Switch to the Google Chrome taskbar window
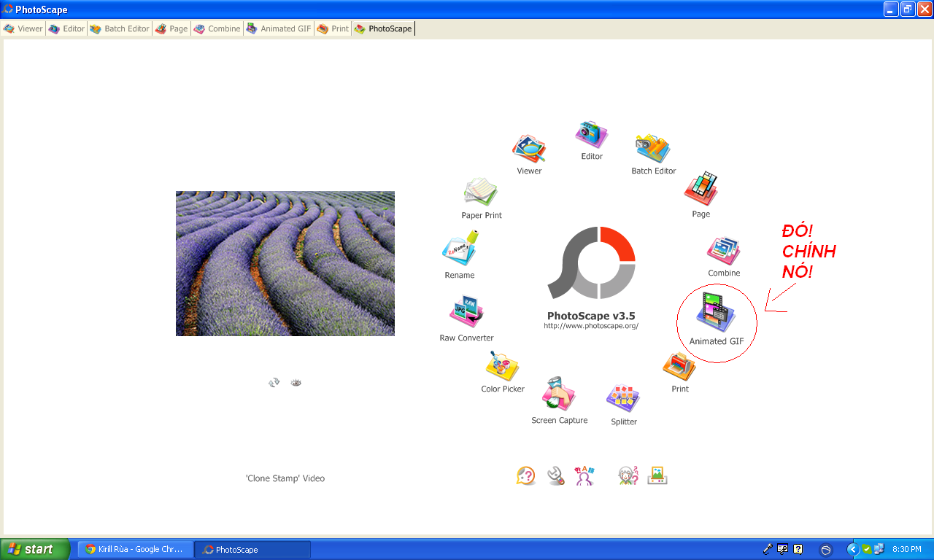This screenshot has height=560, width=934. coord(136,549)
